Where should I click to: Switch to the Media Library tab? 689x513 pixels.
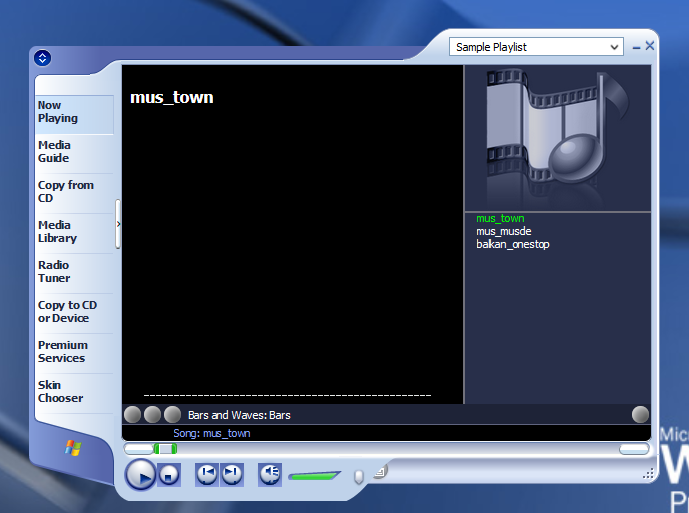pyautogui.click(x=57, y=232)
